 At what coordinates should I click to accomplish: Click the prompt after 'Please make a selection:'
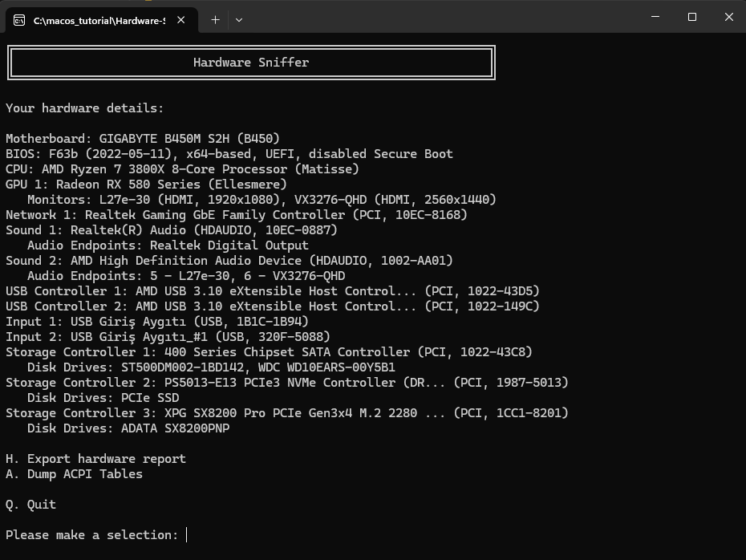point(187,535)
